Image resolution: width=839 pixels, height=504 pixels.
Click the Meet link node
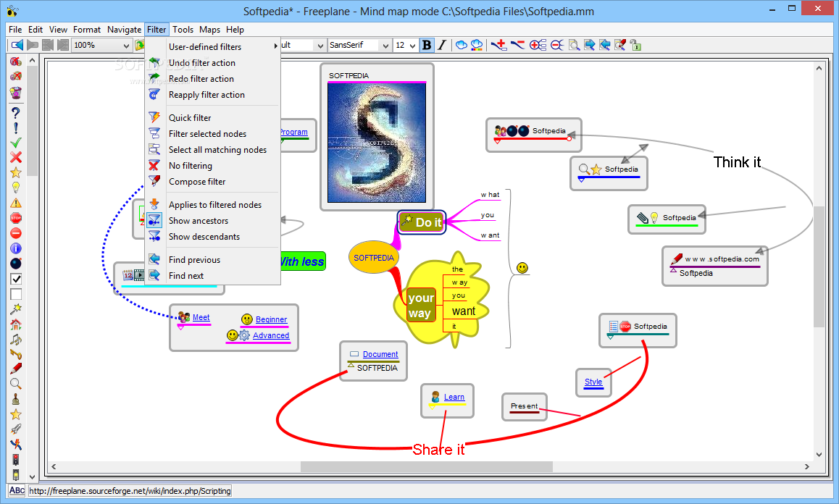[201, 317]
